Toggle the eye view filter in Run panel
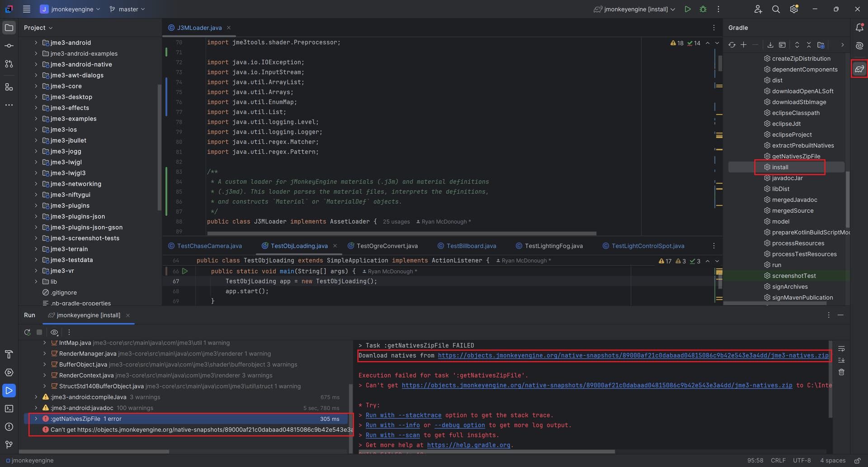Screen dimensions: 868x467 (54, 332)
